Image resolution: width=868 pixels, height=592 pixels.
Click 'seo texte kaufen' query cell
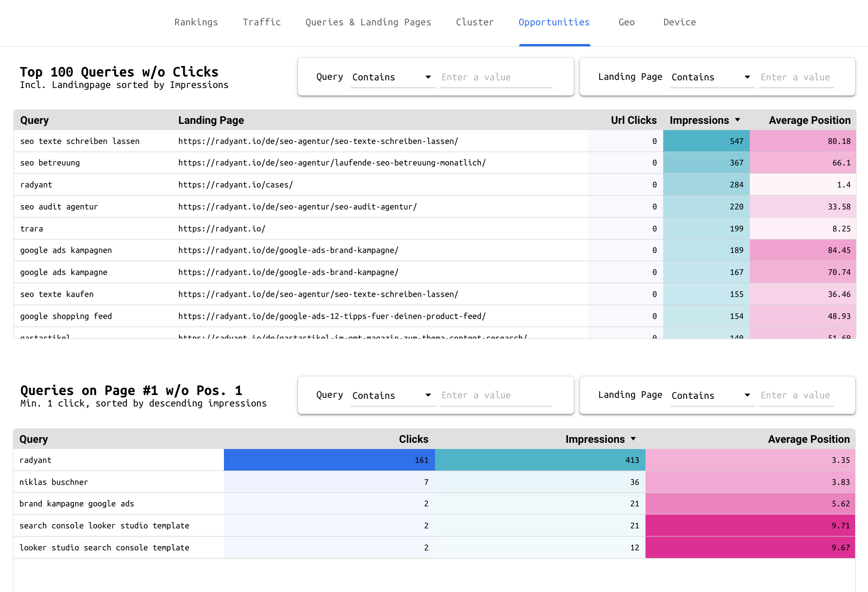[x=57, y=294]
